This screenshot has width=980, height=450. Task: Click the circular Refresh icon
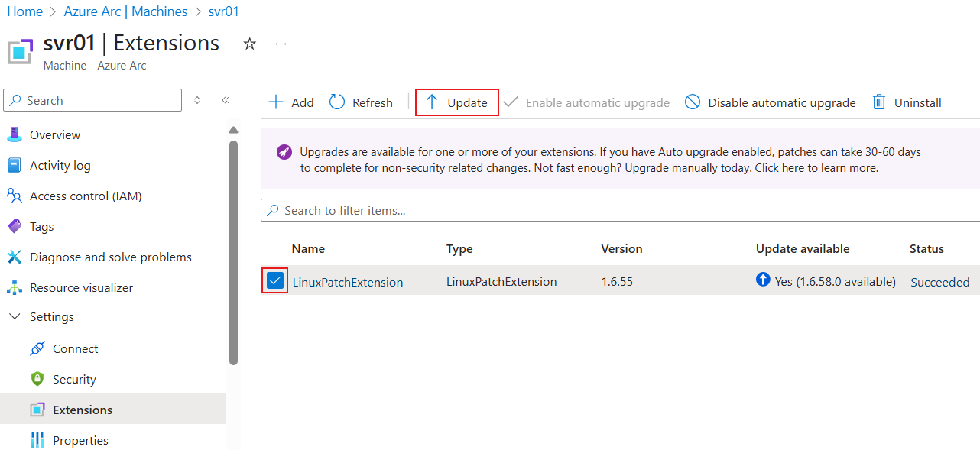point(337,102)
